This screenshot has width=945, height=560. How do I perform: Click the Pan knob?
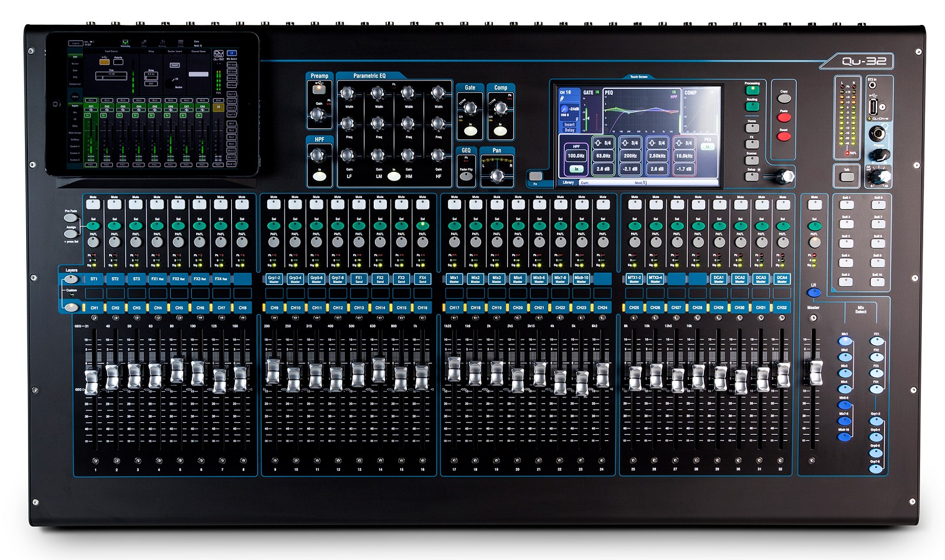pos(496,176)
